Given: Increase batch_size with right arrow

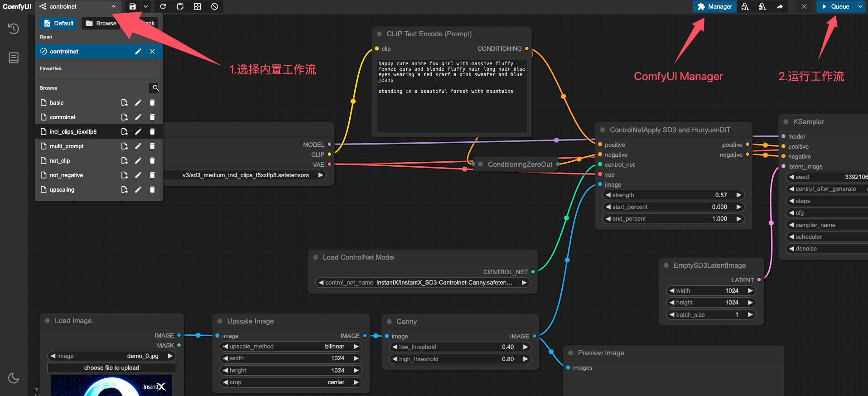Looking at the screenshot, I should pyautogui.click(x=750, y=314).
